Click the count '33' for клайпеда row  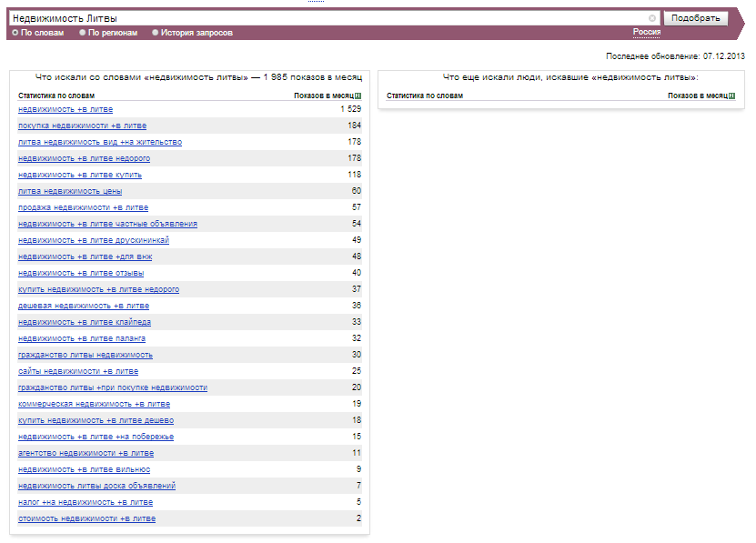(357, 322)
